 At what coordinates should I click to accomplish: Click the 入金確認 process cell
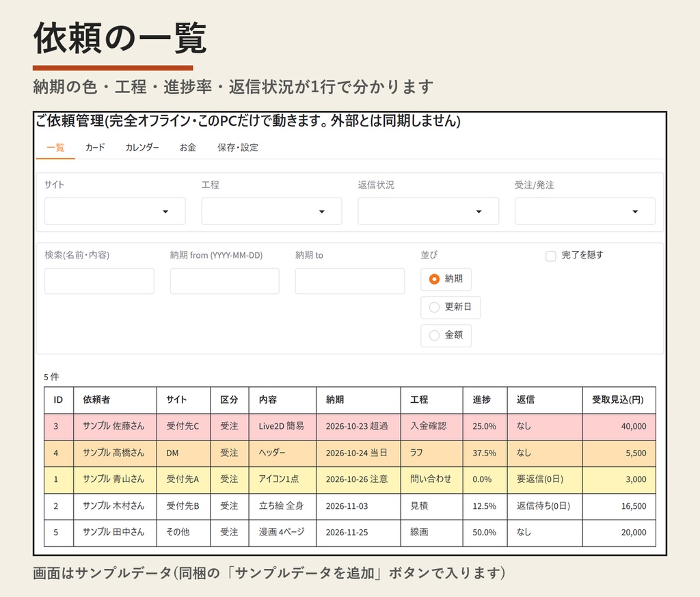[432, 427]
